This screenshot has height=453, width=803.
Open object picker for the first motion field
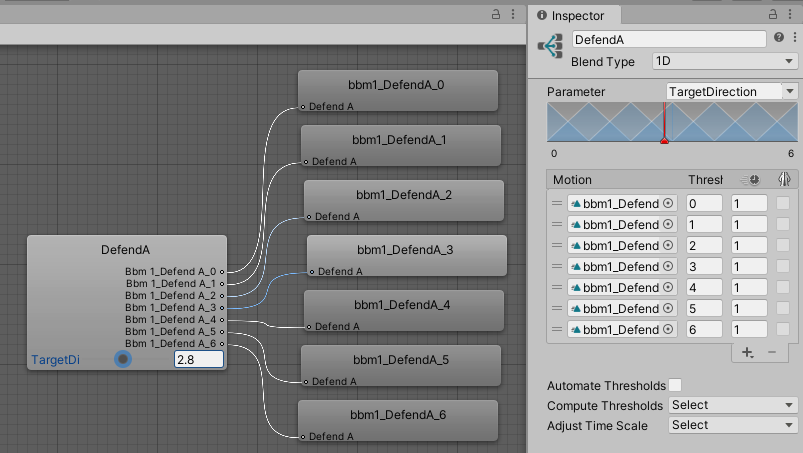pyautogui.click(x=669, y=203)
